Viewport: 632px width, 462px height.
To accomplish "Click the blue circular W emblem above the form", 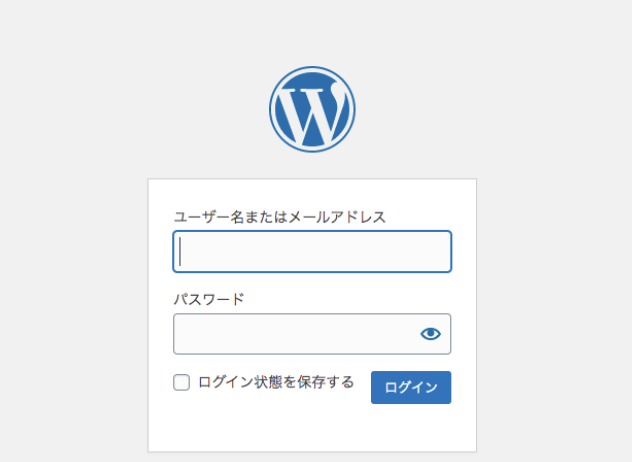I will pyautogui.click(x=312, y=109).
